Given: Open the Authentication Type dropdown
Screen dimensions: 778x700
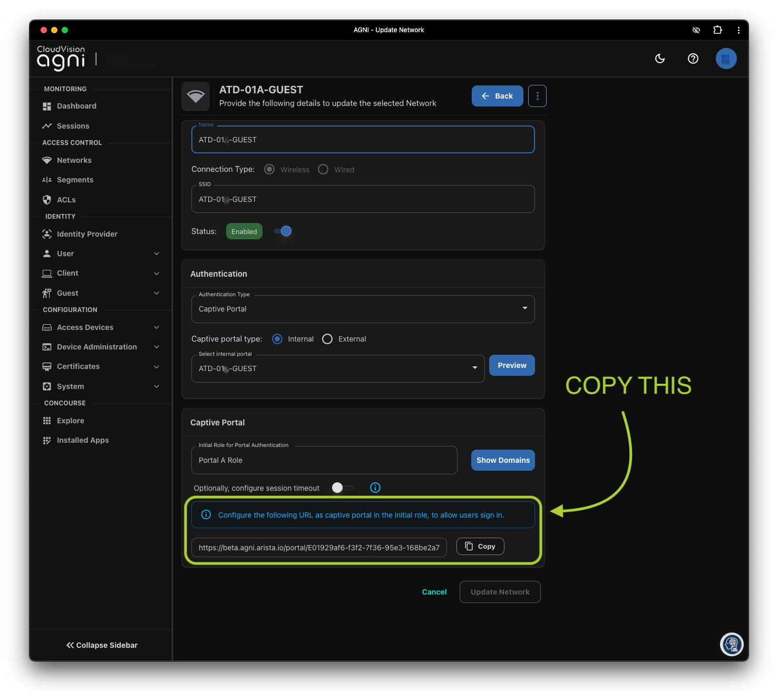Looking at the screenshot, I should [x=363, y=309].
